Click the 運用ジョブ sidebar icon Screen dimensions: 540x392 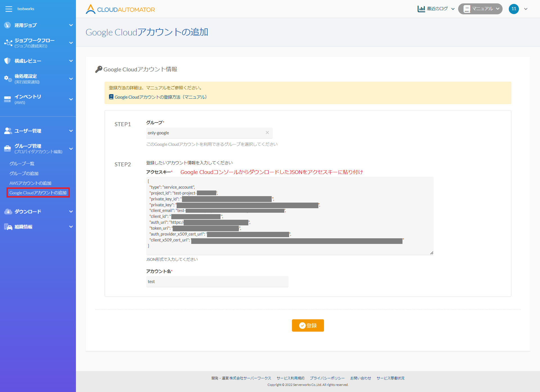click(x=8, y=25)
